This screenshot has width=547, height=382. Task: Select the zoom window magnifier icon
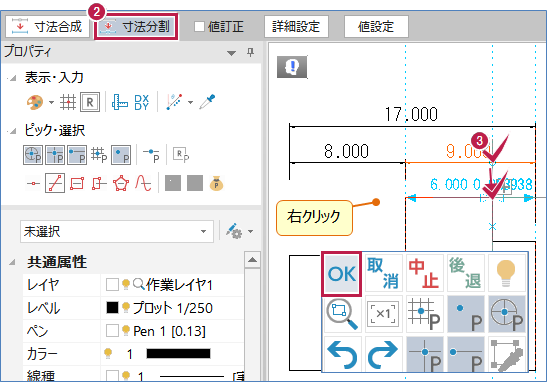pyautogui.click(x=342, y=314)
